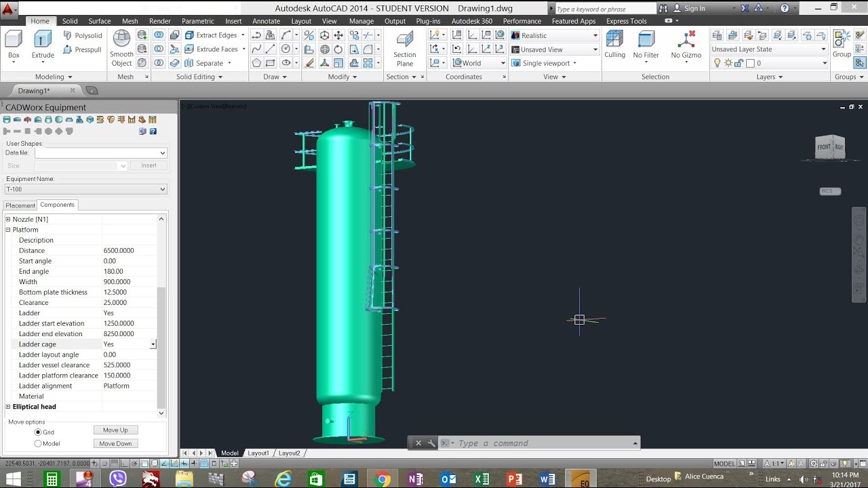Click the Culling selection icon
The width and height of the screenshot is (868, 488).
(615, 45)
